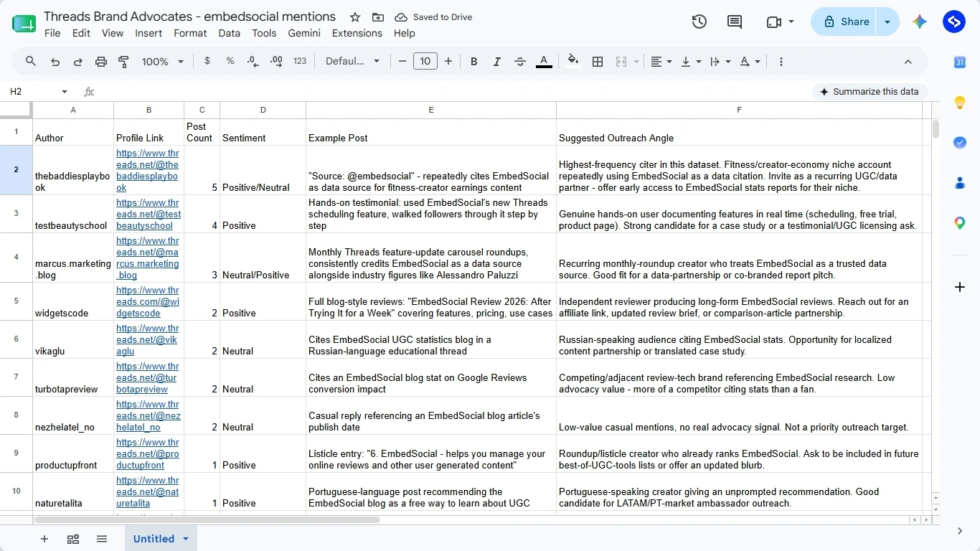The width and height of the screenshot is (980, 551).
Task: Open Google Tasks side panel
Action: tap(960, 143)
